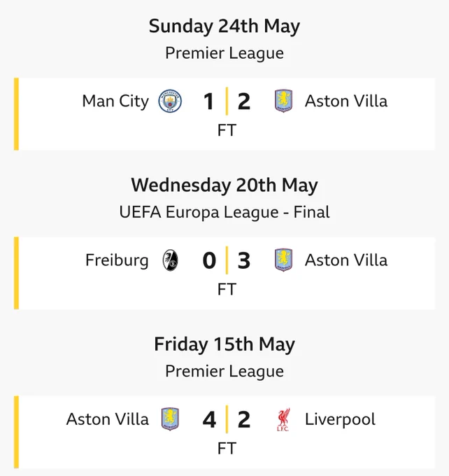The width and height of the screenshot is (449, 476).
Task: Click the Freiburg club crest
Action: [171, 260]
